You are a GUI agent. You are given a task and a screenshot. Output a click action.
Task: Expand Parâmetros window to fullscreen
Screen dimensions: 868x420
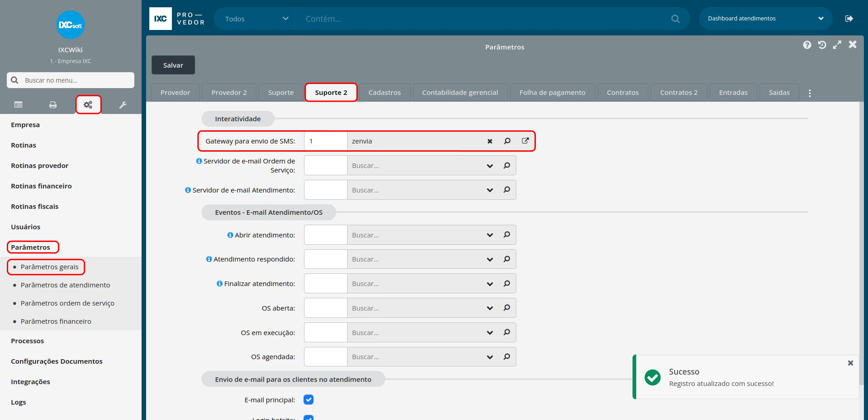(x=837, y=45)
